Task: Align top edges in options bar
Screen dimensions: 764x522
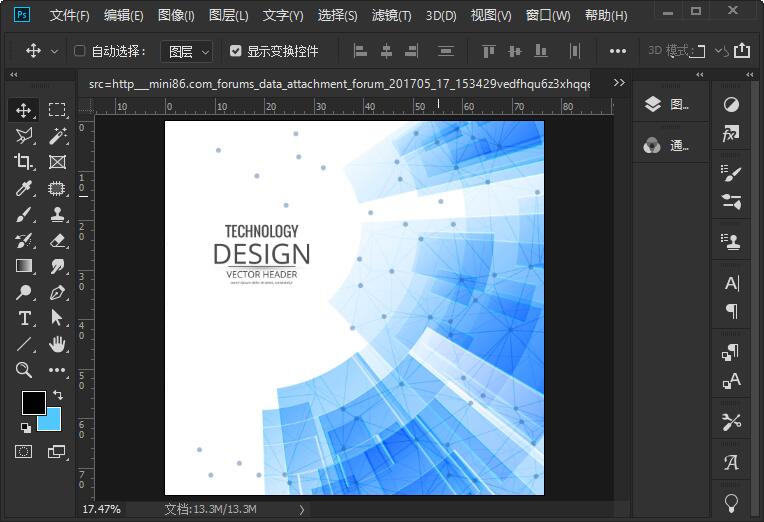Action: pyautogui.click(x=489, y=51)
